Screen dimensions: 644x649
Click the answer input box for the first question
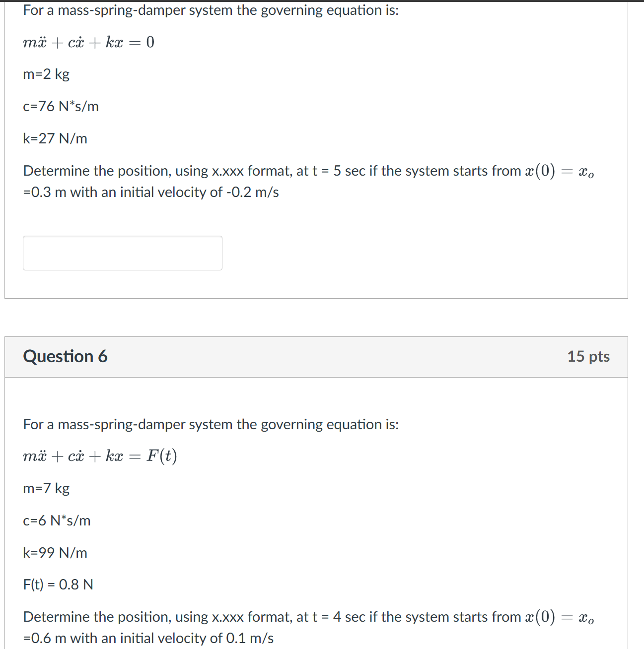click(x=122, y=253)
